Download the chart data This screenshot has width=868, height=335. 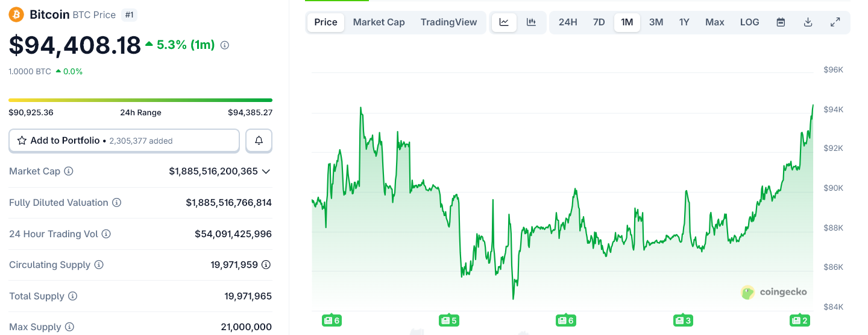point(808,22)
